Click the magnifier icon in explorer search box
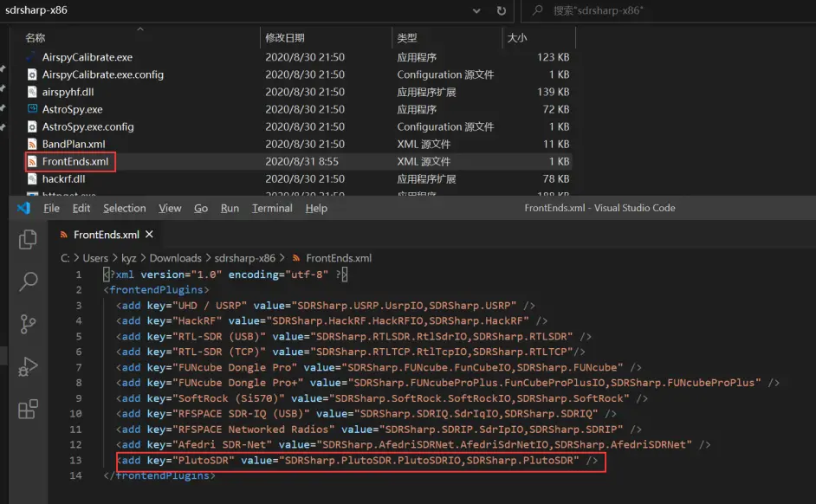The image size is (816, 504). [538, 10]
